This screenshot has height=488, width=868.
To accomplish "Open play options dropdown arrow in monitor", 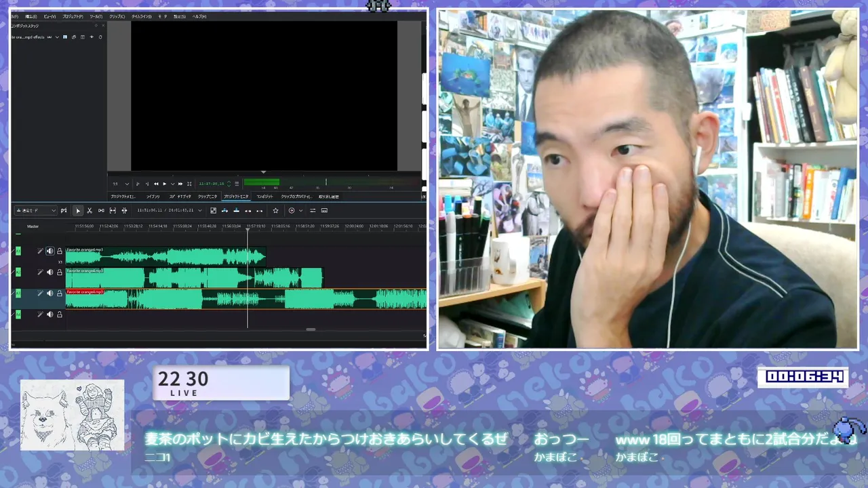I will pyautogui.click(x=173, y=184).
